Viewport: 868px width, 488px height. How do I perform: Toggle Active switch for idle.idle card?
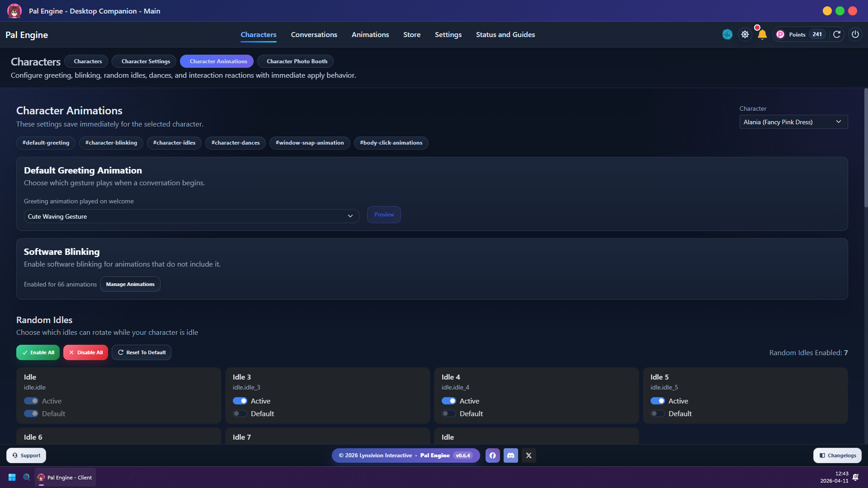31,401
